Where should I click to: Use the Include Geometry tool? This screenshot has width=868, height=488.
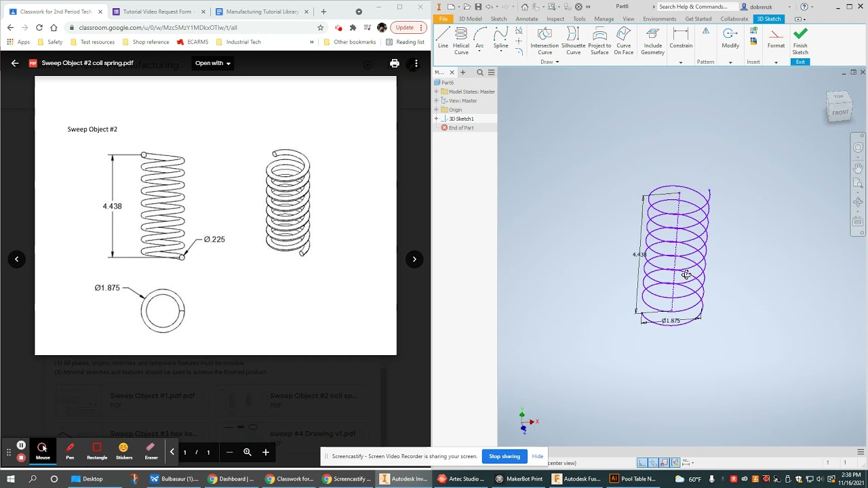(652, 41)
